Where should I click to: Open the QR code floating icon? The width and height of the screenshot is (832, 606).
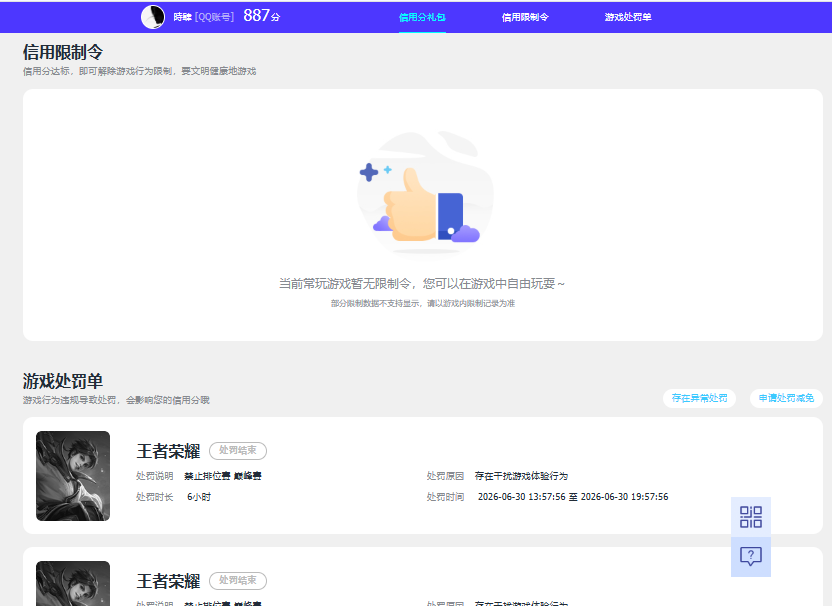pos(751,517)
